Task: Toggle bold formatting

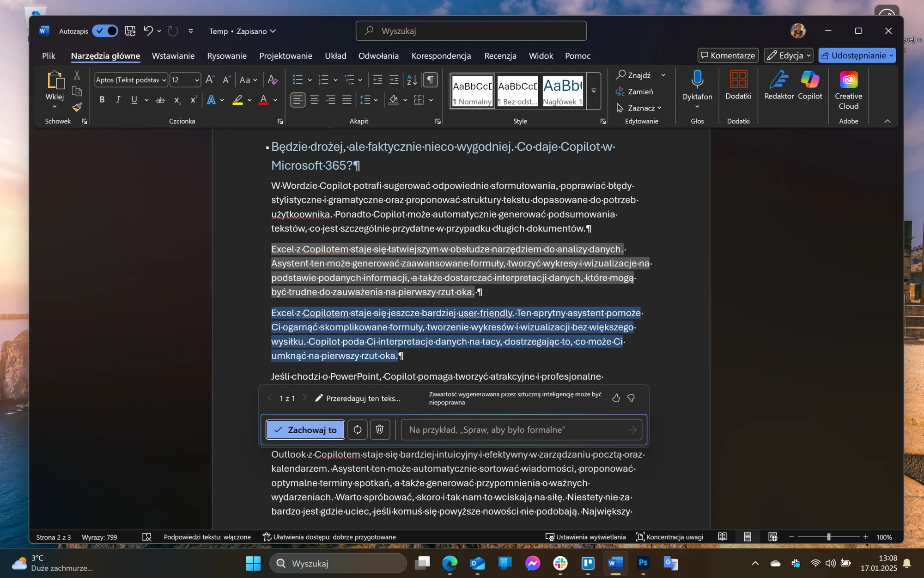Action: pyautogui.click(x=102, y=100)
